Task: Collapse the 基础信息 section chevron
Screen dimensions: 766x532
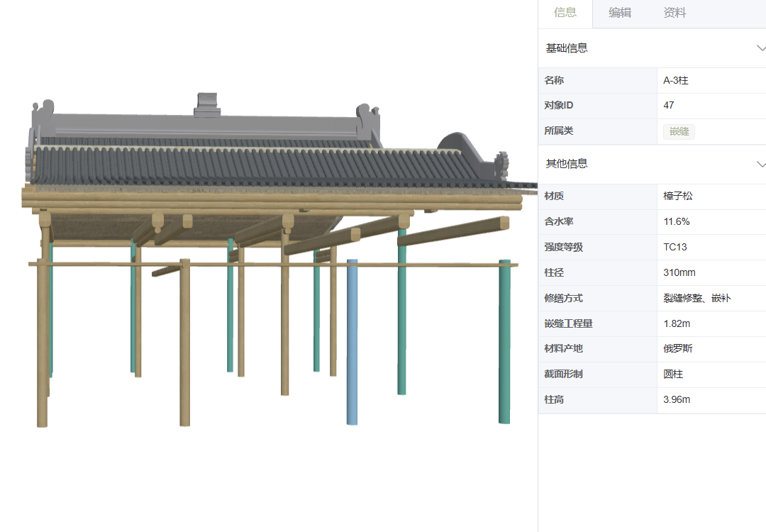Action: [760, 48]
